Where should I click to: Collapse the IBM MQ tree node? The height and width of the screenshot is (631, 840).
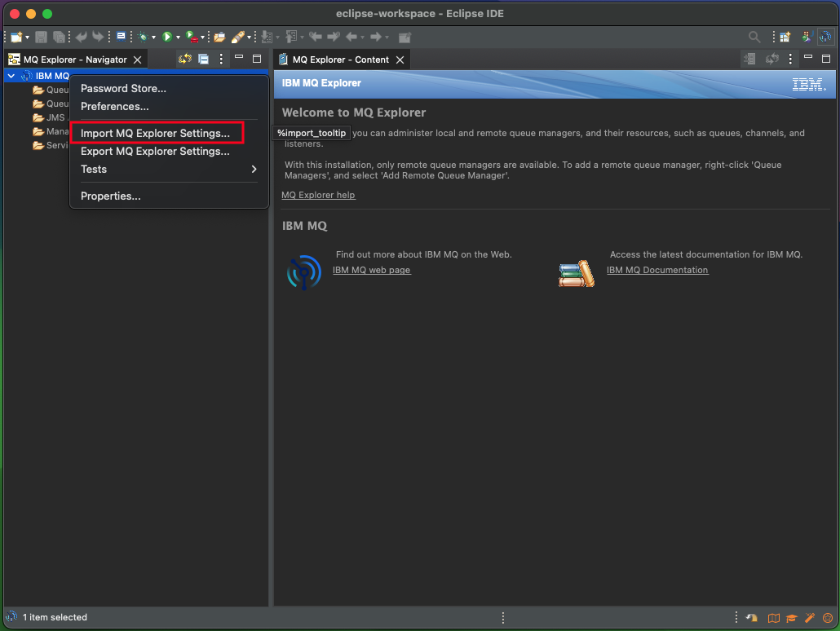point(11,76)
